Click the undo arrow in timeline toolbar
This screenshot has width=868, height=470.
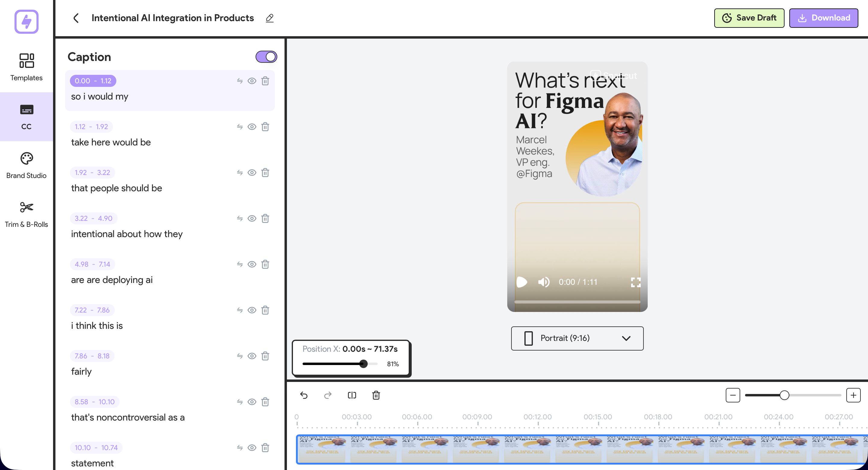click(303, 395)
